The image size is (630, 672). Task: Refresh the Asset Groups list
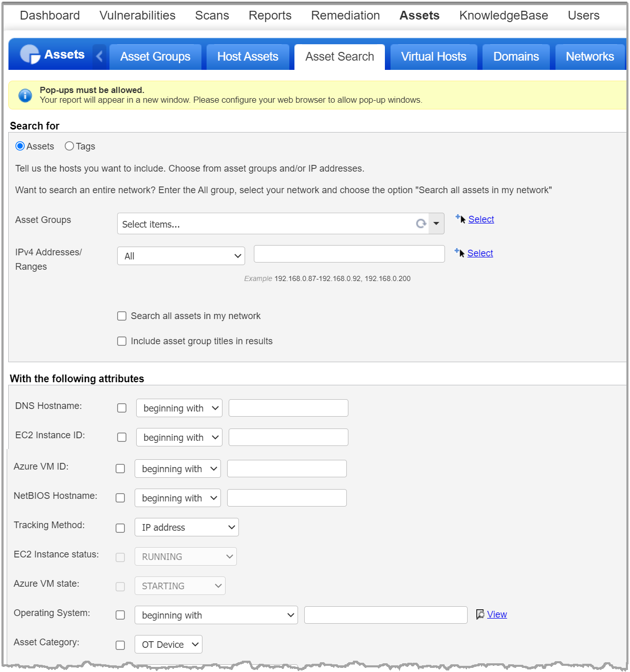click(421, 223)
